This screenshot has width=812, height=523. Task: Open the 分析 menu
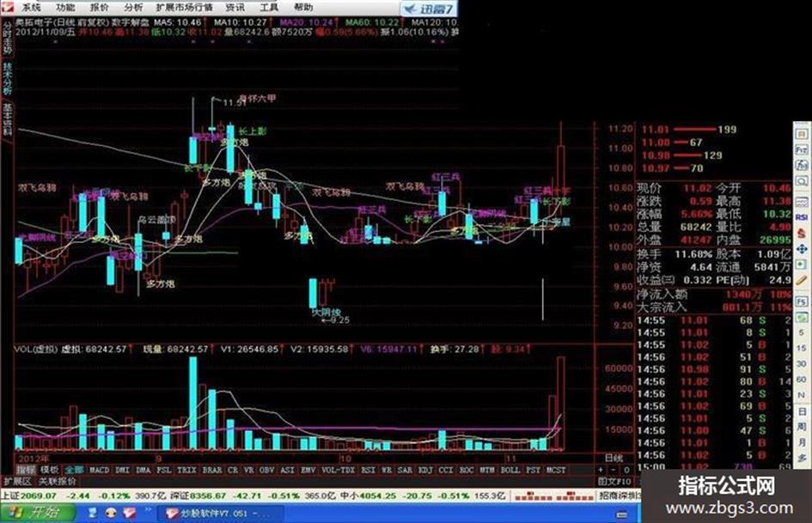pyautogui.click(x=133, y=7)
